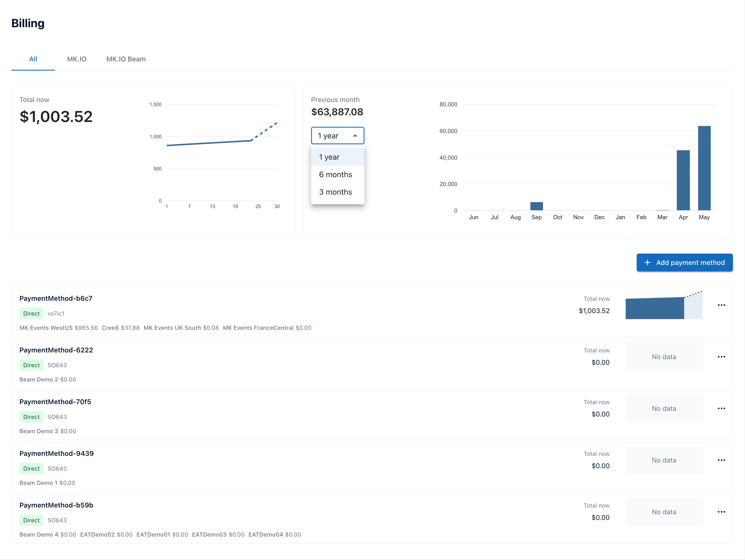Click the $1,003.52 Total now headline
Screen dimensions: 745x560
(x=56, y=117)
